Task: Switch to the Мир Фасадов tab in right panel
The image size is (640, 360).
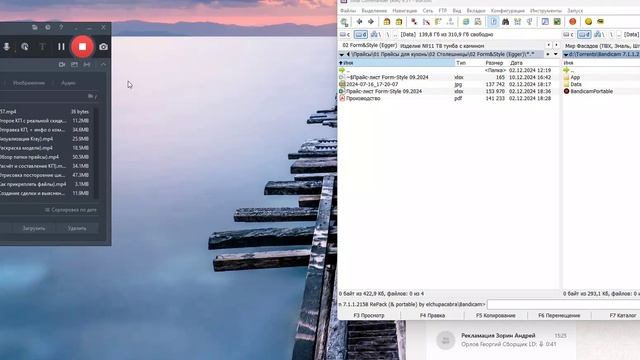Action: pyautogui.click(x=602, y=46)
